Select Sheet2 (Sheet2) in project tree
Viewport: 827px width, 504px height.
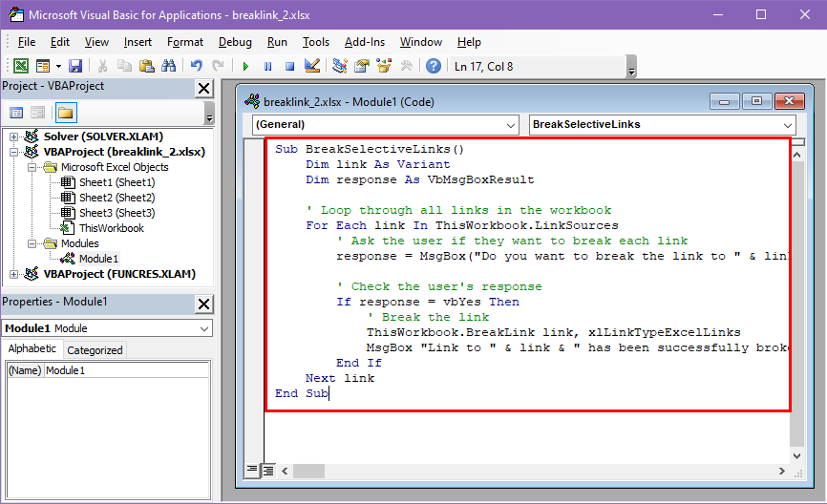coord(117,198)
